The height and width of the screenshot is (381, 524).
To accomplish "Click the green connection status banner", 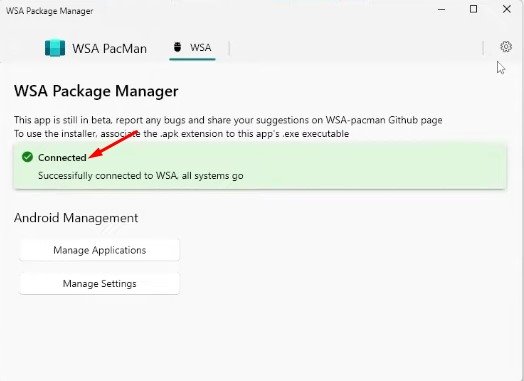I will [260, 166].
